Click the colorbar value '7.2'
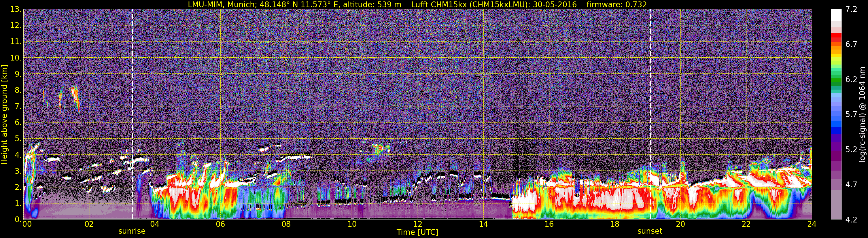This screenshot has height=238, width=868. point(851,10)
